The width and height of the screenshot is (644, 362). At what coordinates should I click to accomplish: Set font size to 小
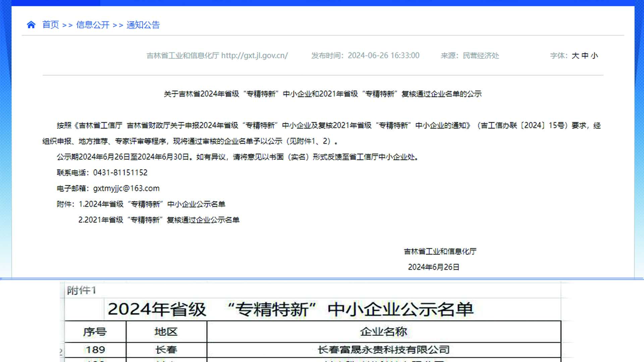coord(595,56)
